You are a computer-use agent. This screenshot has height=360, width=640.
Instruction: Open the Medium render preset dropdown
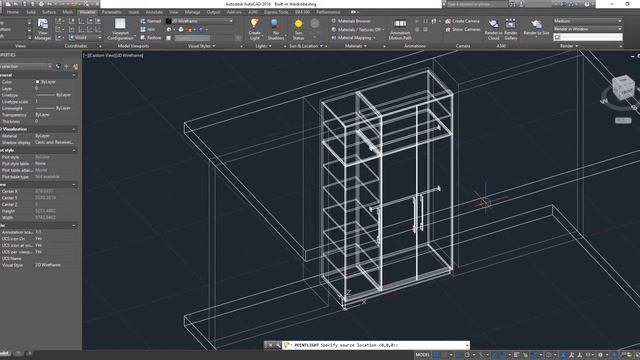pyautogui.click(x=588, y=21)
